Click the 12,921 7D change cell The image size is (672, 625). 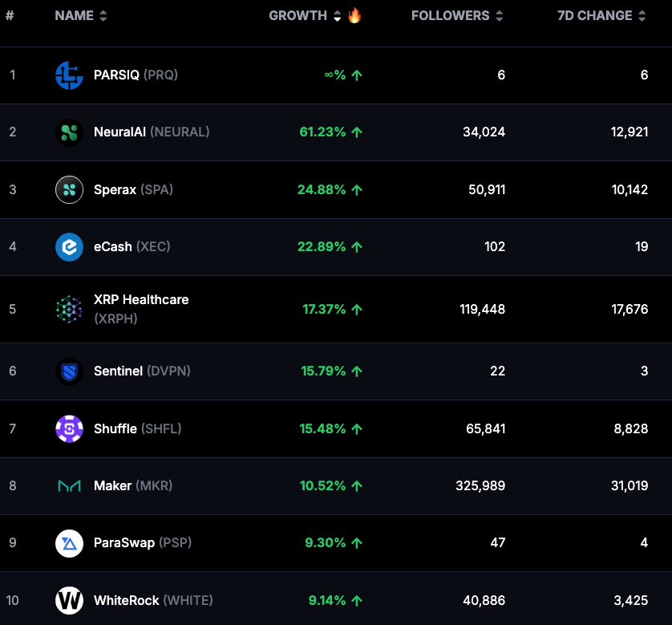coord(629,132)
